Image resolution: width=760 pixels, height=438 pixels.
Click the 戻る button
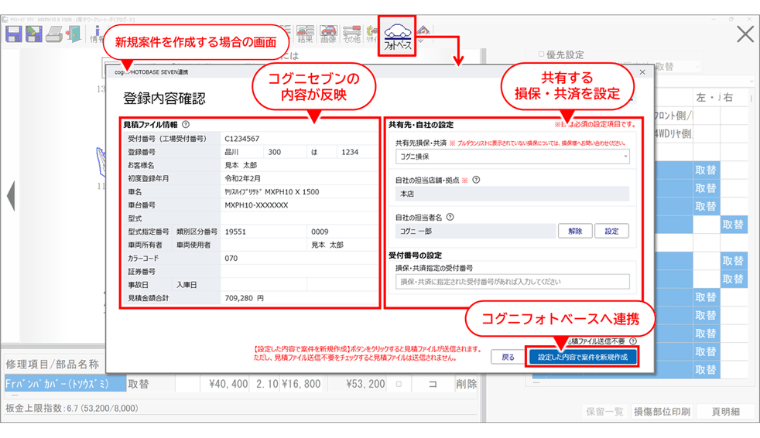tap(507, 357)
